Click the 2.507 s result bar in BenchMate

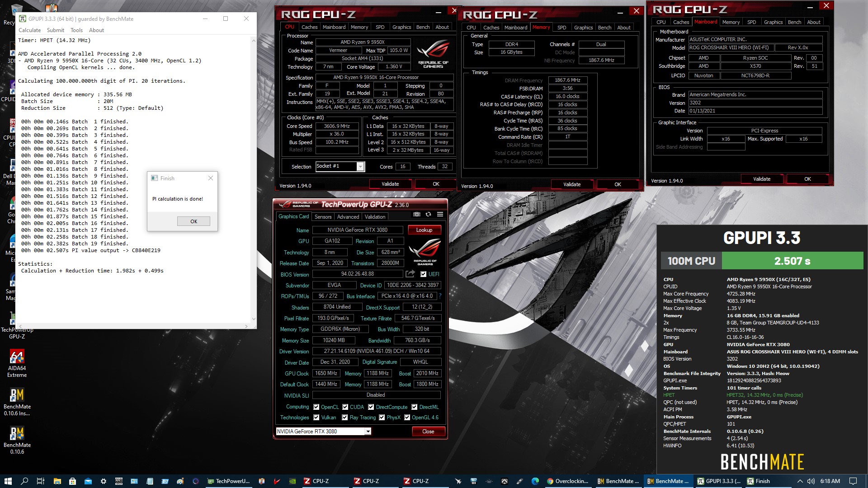792,261
